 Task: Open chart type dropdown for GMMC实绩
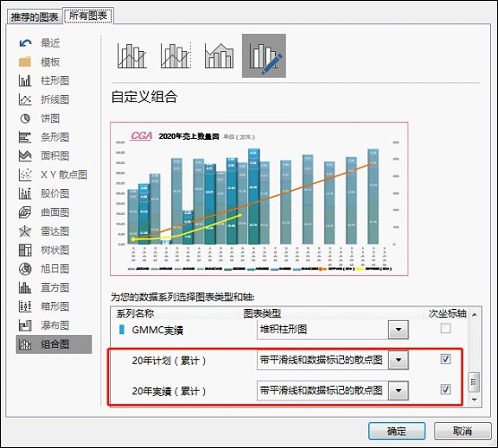pos(398,330)
